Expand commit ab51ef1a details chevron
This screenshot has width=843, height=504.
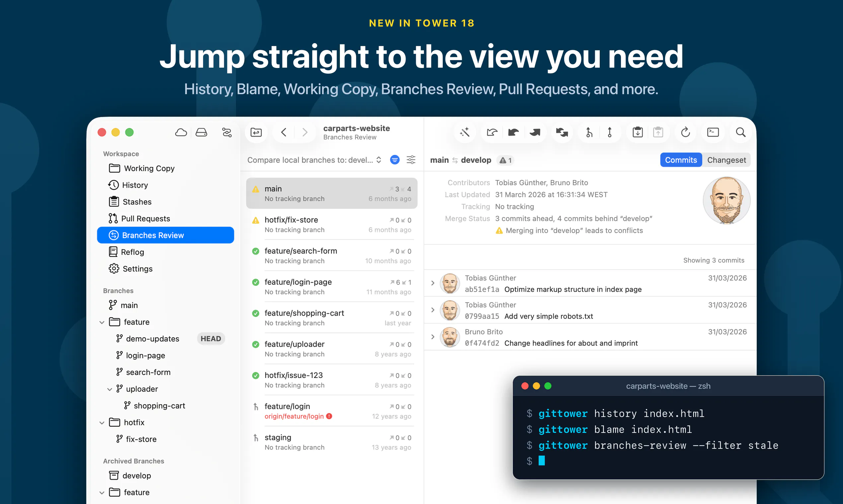[432, 283]
